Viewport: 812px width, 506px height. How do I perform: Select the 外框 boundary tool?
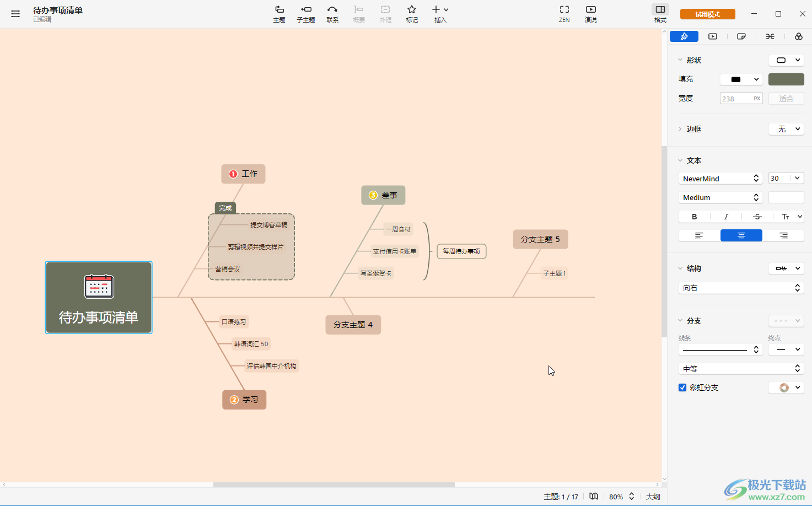pyautogui.click(x=385, y=14)
